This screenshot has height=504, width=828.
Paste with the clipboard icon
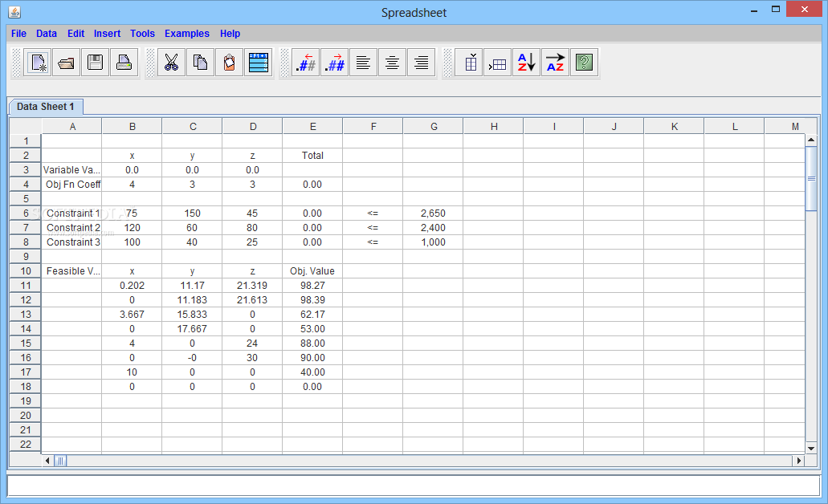[229, 63]
